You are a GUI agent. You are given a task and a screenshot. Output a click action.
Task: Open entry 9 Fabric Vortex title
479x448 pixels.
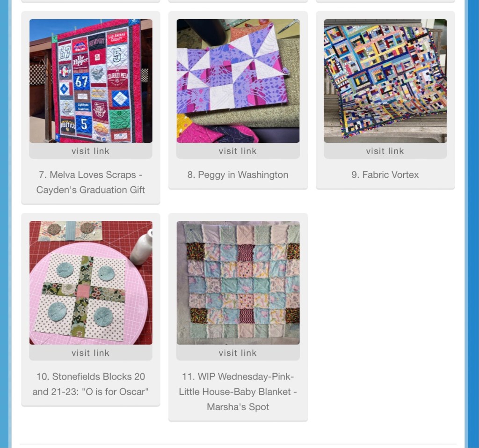click(x=385, y=175)
